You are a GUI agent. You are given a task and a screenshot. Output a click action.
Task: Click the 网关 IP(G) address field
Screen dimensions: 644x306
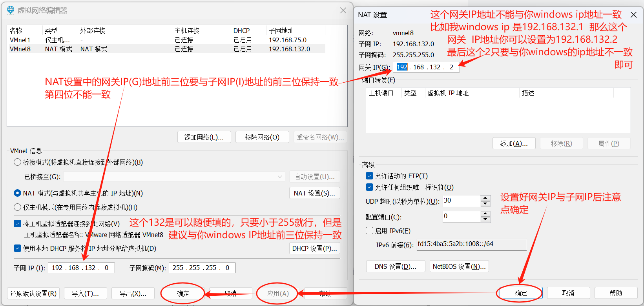pos(426,67)
